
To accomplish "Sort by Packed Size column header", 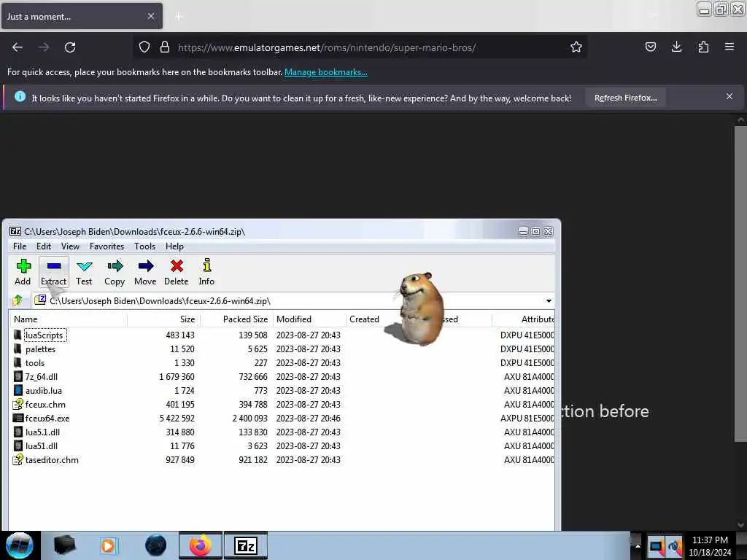I will pos(236,319).
